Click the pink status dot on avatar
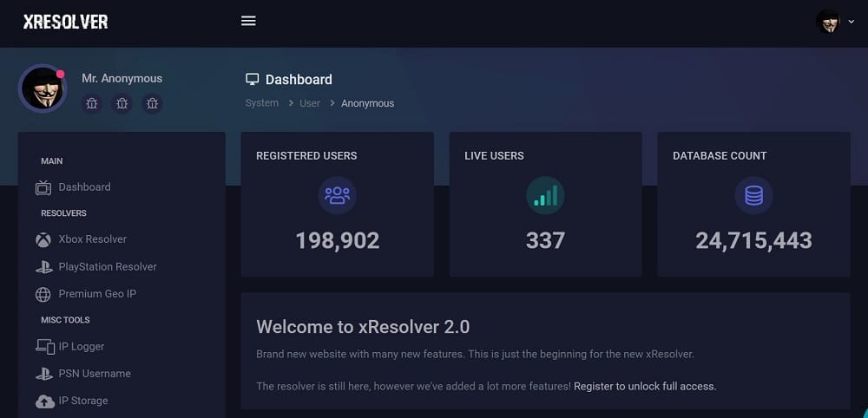Screen dimensions: 868x418 click(61, 74)
